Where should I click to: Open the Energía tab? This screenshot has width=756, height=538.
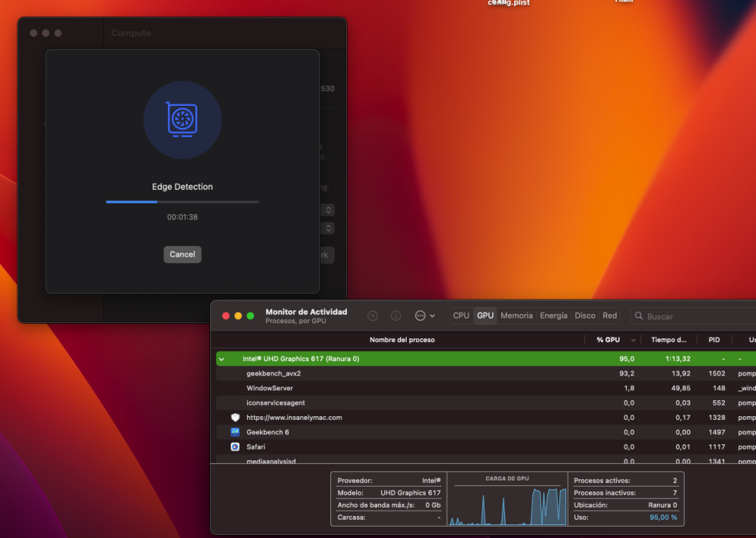(x=553, y=316)
